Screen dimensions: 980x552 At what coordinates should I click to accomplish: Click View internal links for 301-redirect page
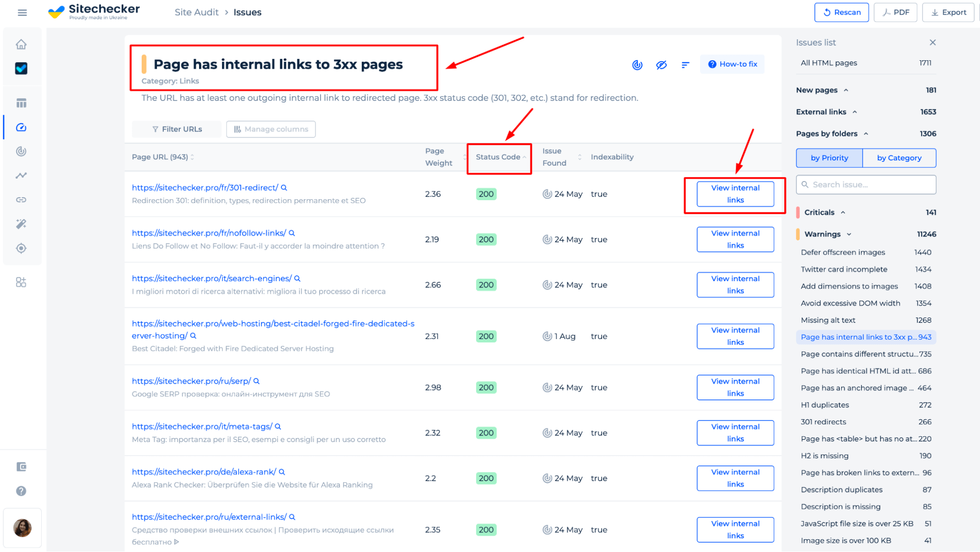pos(734,194)
